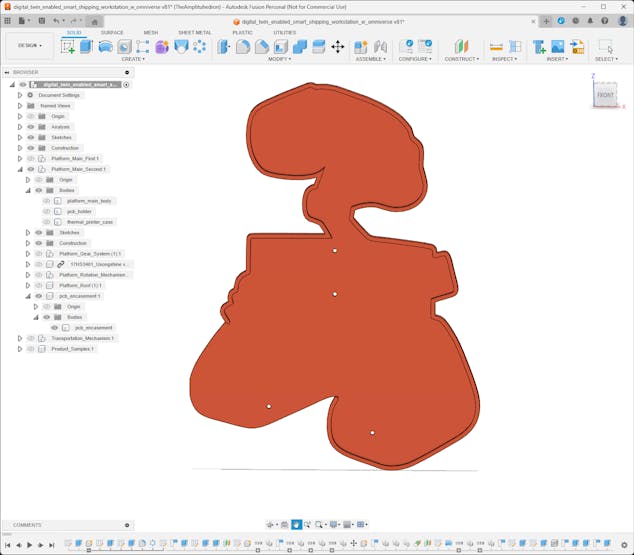Image resolution: width=634 pixels, height=555 pixels.
Task: Switch to the SHEET METAL tab
Action: 194,32
